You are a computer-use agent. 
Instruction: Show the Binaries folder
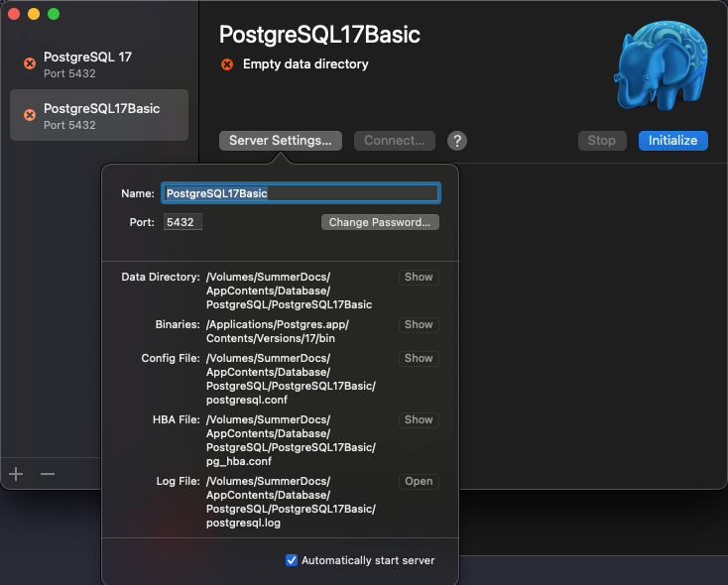(419, 324)
